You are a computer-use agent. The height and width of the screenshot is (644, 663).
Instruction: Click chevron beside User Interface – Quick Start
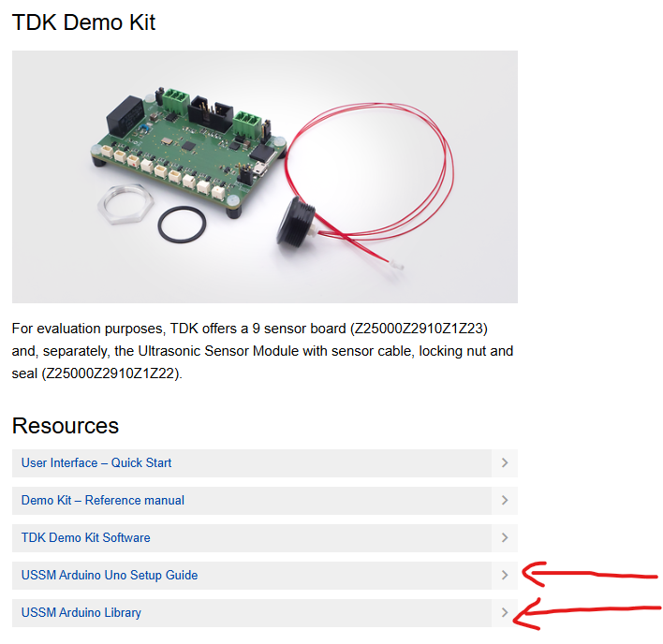point(505,462)
